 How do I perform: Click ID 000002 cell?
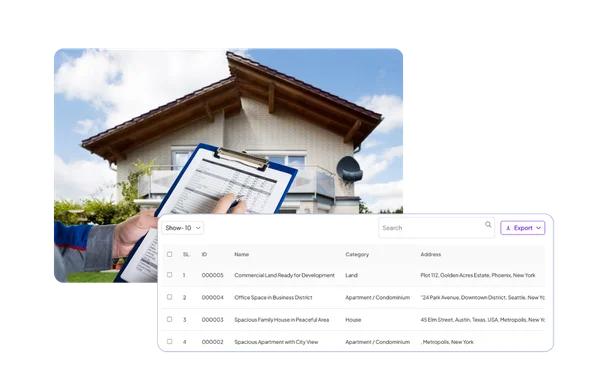(212, 342)
